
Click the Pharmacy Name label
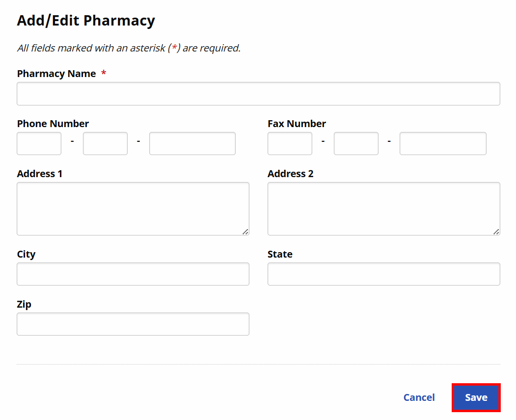click(x=56, y=74)
